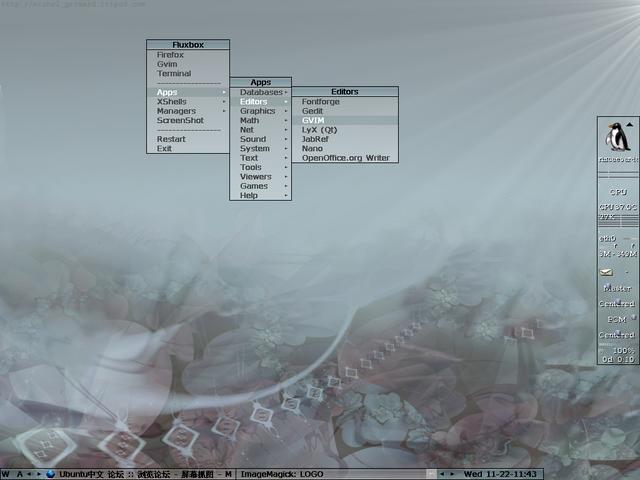This screenshot has width=640, height=480.
Task: Click the previous window arrow beside the clock
Action: (x=441, y=474)
